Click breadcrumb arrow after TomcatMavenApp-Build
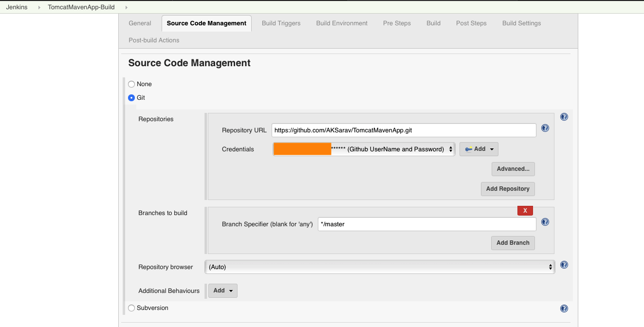Image resolution: width=644 pixels, height=327 pixels. tap(127, 7)
